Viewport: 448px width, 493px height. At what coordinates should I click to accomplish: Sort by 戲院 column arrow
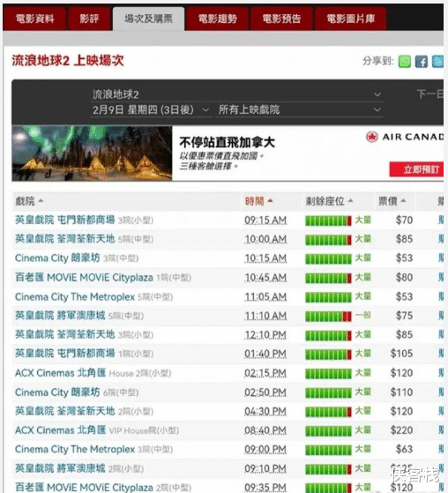(x=41, y=200)
